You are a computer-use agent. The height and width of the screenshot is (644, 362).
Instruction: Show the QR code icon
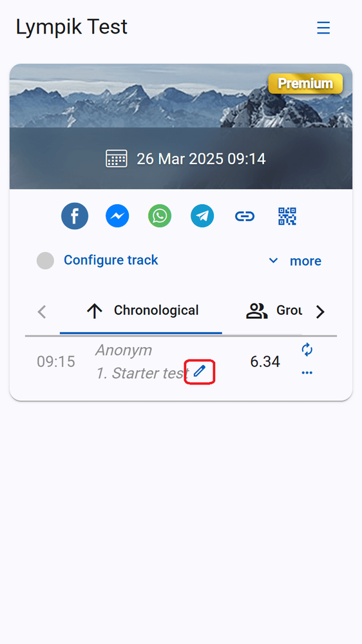tap(287, 216)
